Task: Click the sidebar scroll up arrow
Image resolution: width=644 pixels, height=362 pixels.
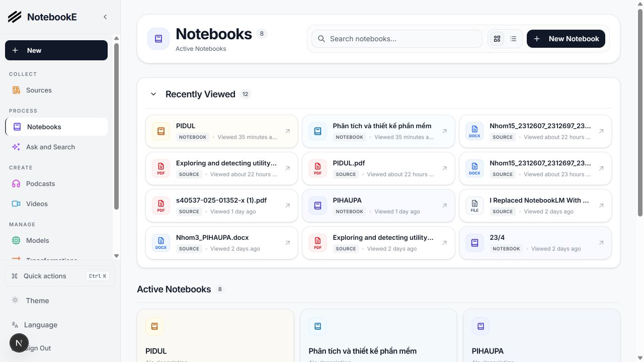Action: [x=117, y=38]
